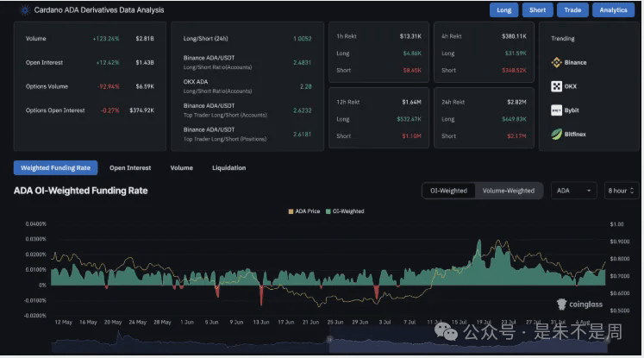Click the Trade button

coord(572,10)
